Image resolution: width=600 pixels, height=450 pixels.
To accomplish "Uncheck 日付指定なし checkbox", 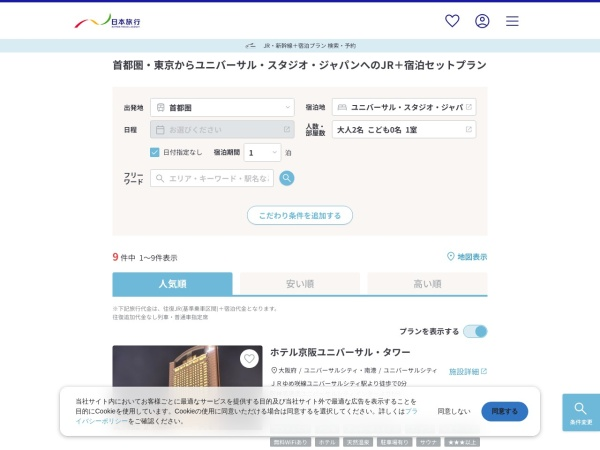I will (155, 152).
